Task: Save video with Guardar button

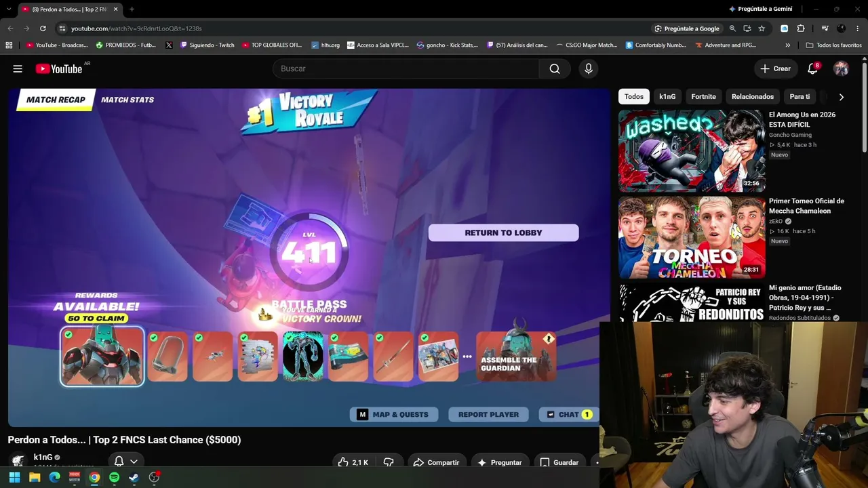Action: coord(559,462)
